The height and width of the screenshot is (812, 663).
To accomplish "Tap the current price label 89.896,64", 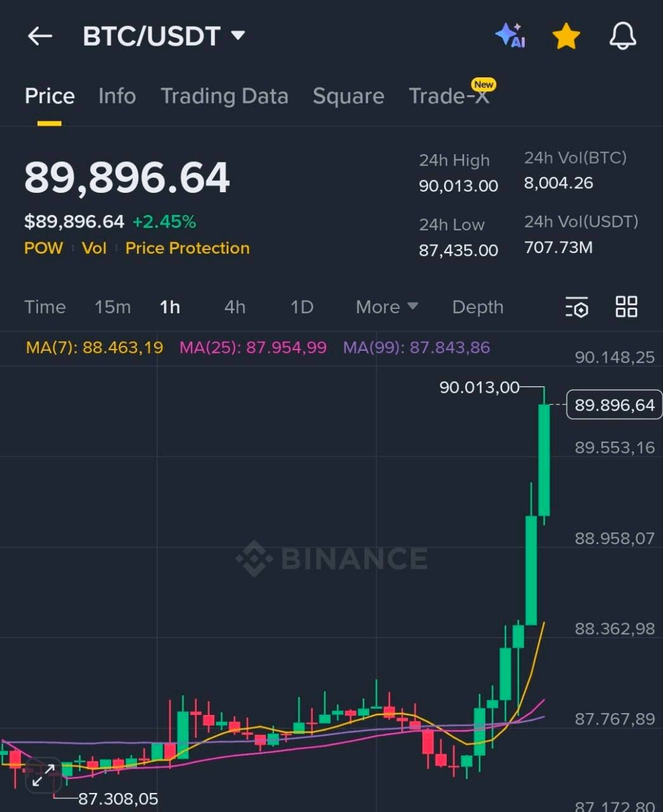I will 614,405.
